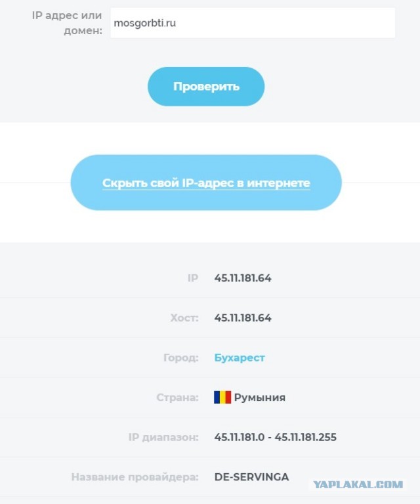Click the Хост value 45.11.181.64

pyautogui.click(x=242, y=318)
